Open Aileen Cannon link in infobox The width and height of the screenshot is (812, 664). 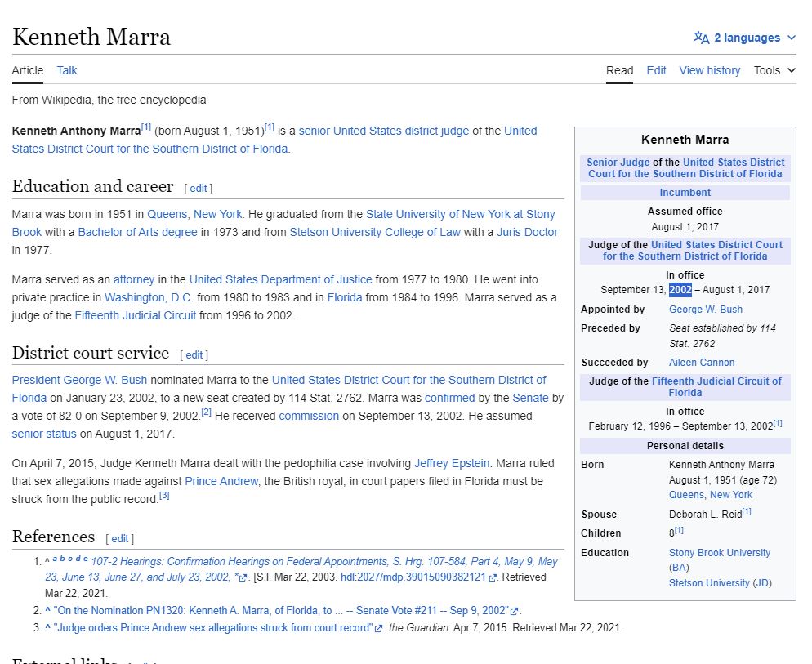[x=701, y=363]
